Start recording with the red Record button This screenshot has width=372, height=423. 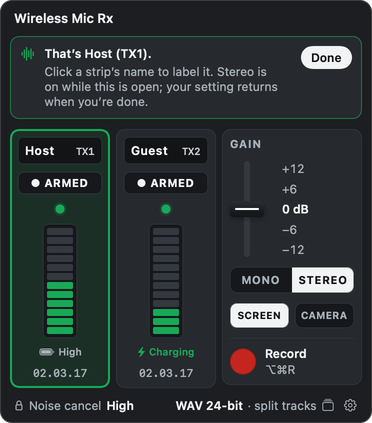click(243, 361)
